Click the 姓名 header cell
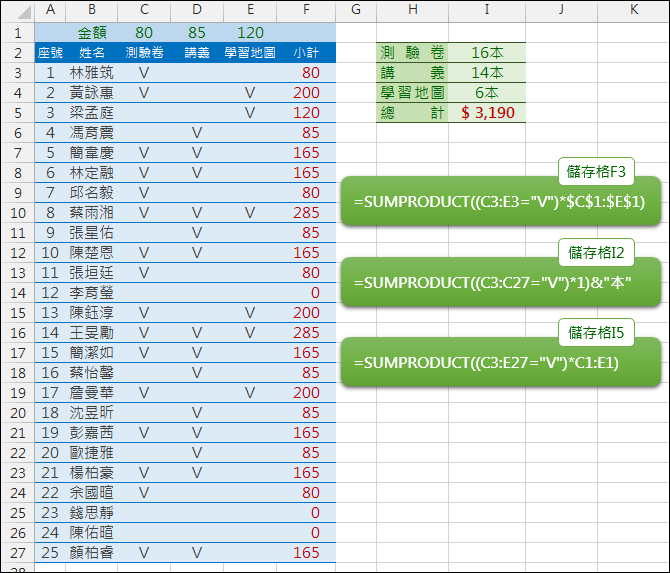 [x=92, y=53]
